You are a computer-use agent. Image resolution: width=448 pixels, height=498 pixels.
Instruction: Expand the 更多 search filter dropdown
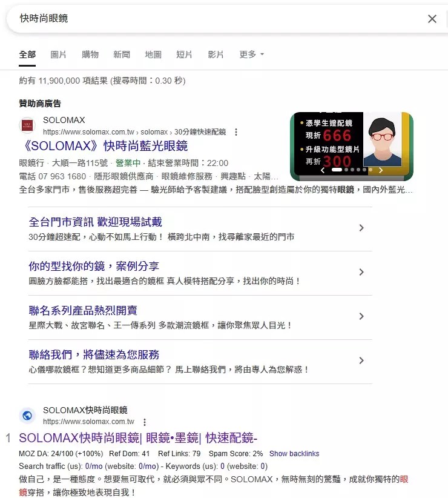coord(251,55)
